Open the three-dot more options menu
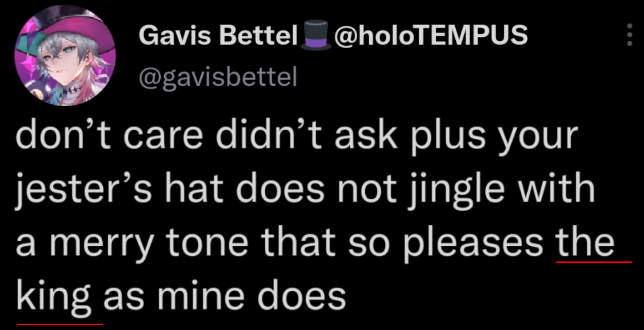 (629, 35)
